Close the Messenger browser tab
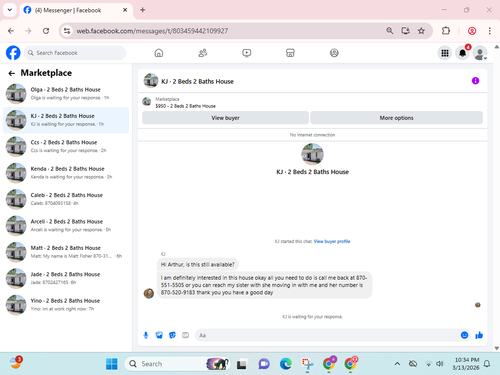The image size is (500, 375). (x=125, y=10)
